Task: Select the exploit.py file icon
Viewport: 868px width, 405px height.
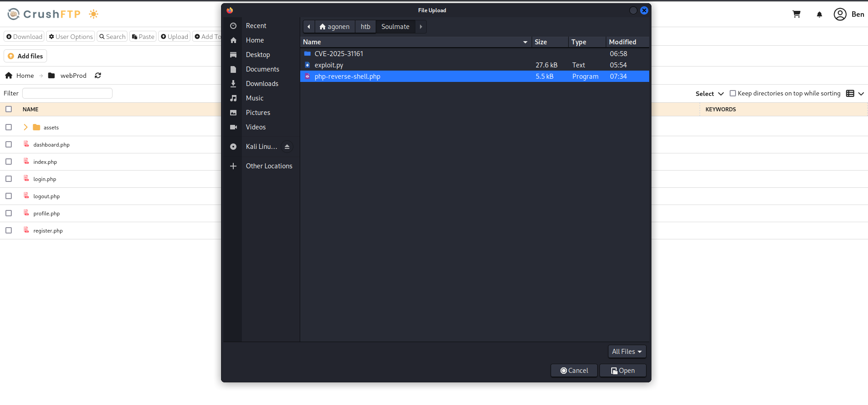Action: click(307, 65)
